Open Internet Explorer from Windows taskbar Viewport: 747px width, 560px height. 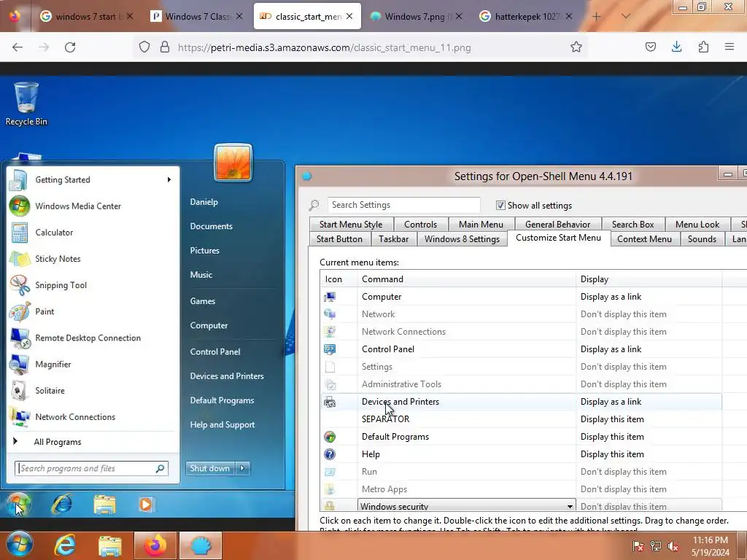[65, 545]
